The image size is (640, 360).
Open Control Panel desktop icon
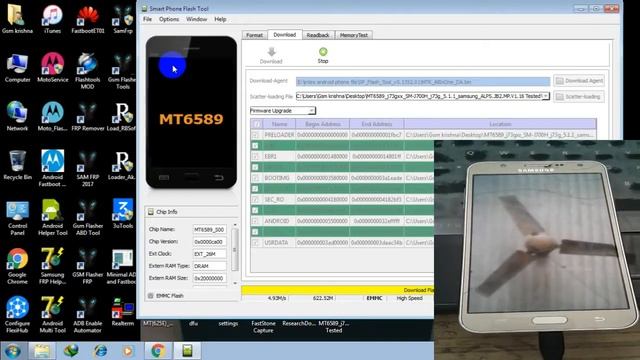pyautogui.click(x=17, y=218)
